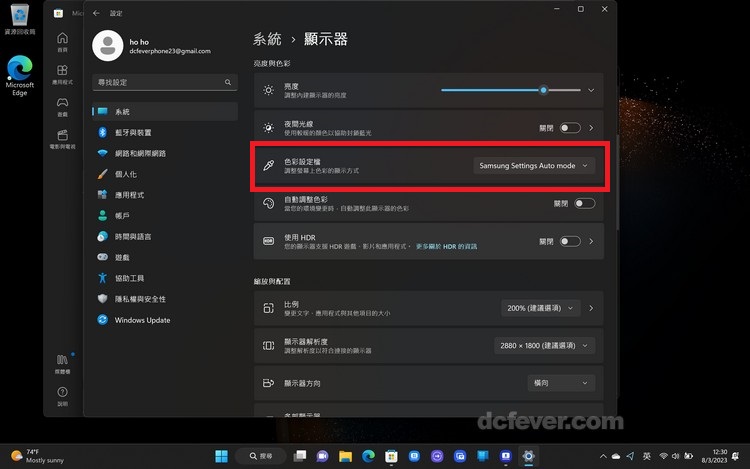Viewport: 750px width, 469px height.
Task: Open custom 比例 scaling via its chevron
Action: tap(591, 308)
